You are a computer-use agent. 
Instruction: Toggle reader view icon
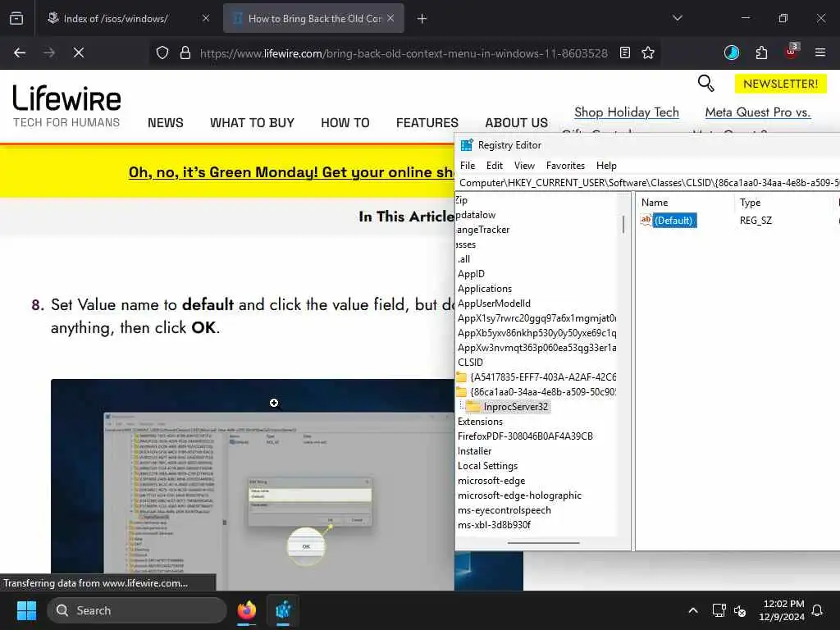pos(624,53)
